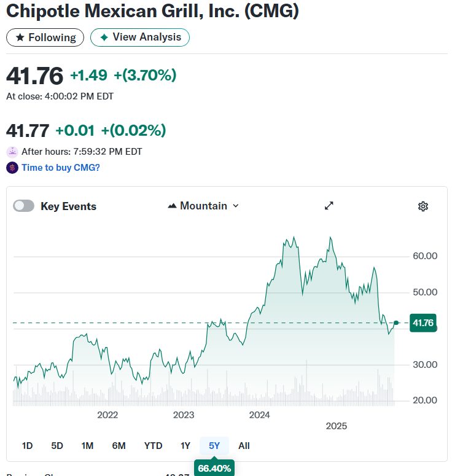Toggle the Key Events switch
The height and width of the screenshot is (476, 452).
(x=24, y=206)
